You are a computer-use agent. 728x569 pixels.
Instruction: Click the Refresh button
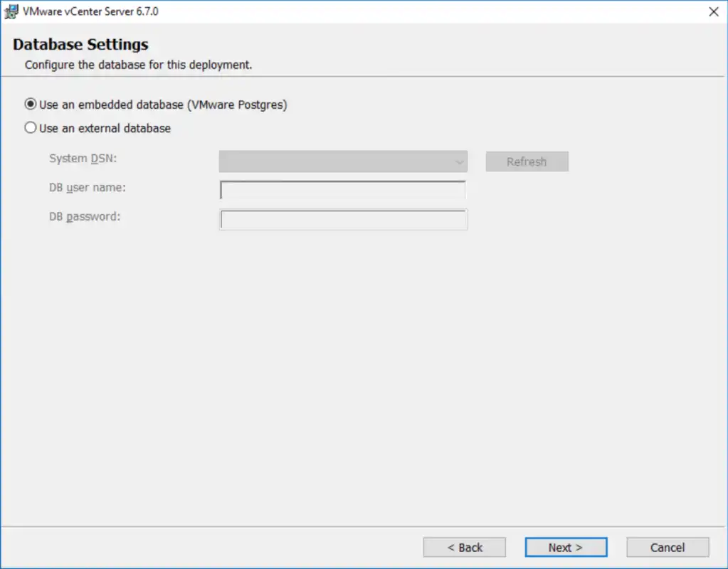coord(527,161)
